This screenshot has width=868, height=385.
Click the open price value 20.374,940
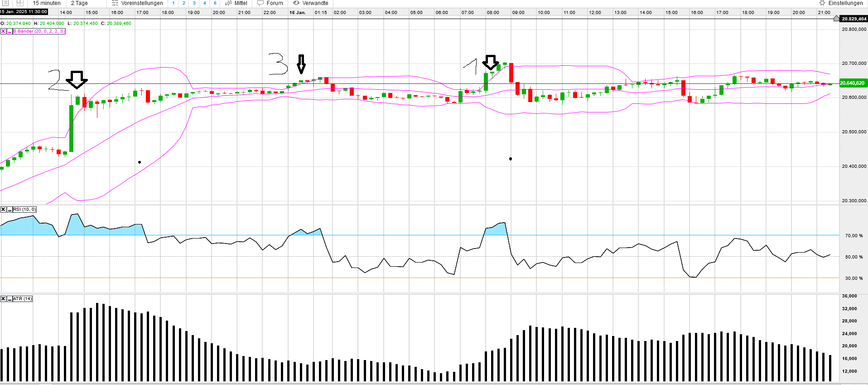(x=19, y=24)
